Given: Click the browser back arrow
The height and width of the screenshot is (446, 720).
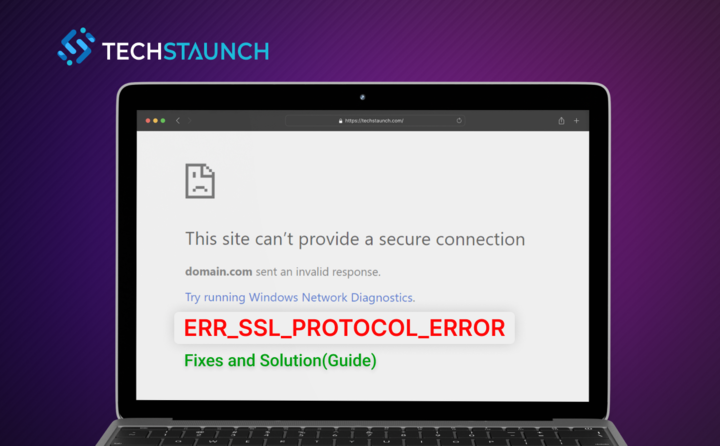Looking at the screenshot, I should (x=178, y=120).
